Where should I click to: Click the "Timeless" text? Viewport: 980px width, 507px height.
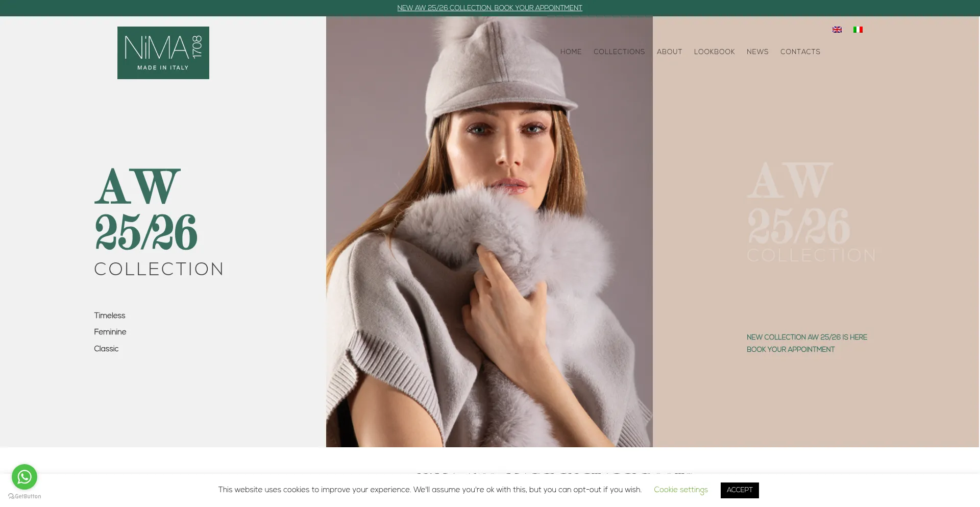click(x=109, y=316)
